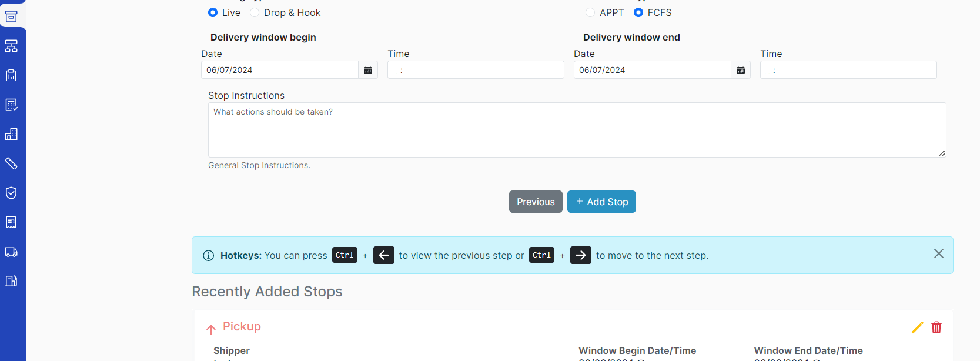Click the left arrow hotkey icon
The image size is (980, 361).
(384, 255)
